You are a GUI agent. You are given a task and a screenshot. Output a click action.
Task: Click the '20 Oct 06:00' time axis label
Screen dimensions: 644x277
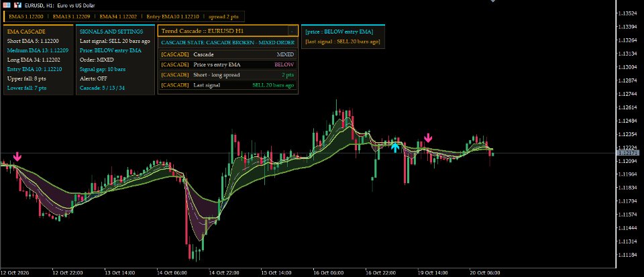[x=485, y=272]
